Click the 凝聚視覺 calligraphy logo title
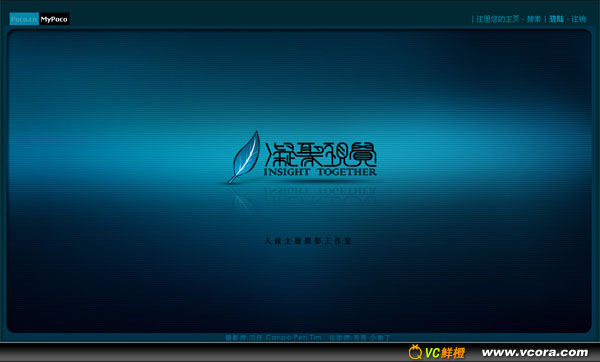The width and height of the screenshot is (600, 362). pyautogui.click(x=321, y=154)
